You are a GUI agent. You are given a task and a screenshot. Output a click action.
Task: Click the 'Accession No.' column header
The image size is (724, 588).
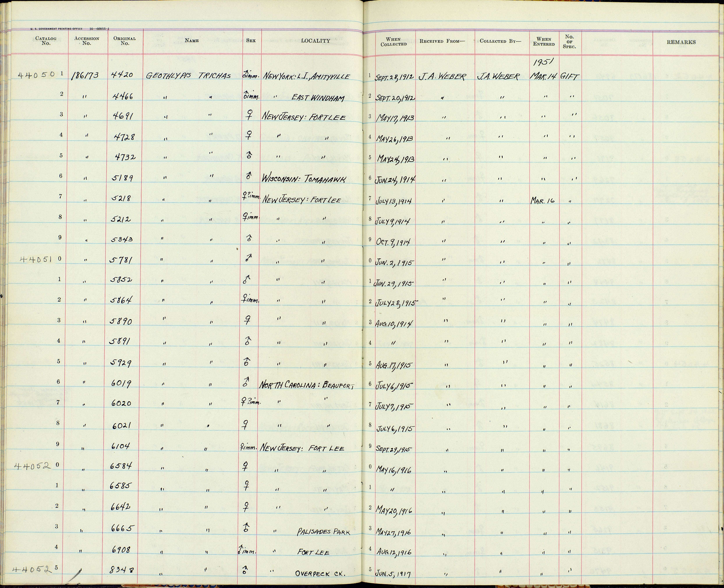pos(87,41)
